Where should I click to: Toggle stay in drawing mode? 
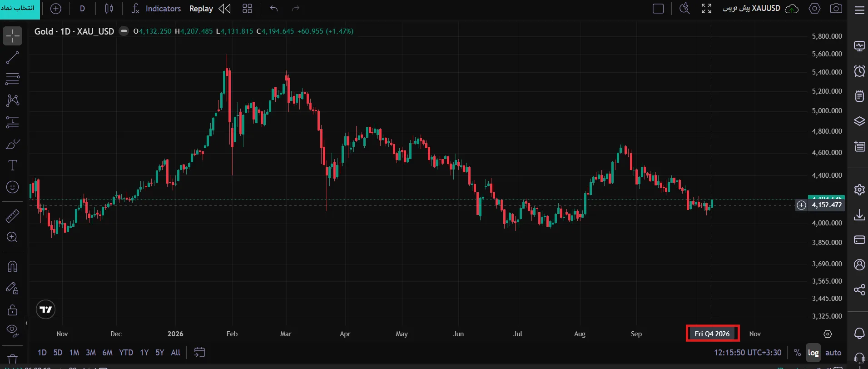pos(13,288)
